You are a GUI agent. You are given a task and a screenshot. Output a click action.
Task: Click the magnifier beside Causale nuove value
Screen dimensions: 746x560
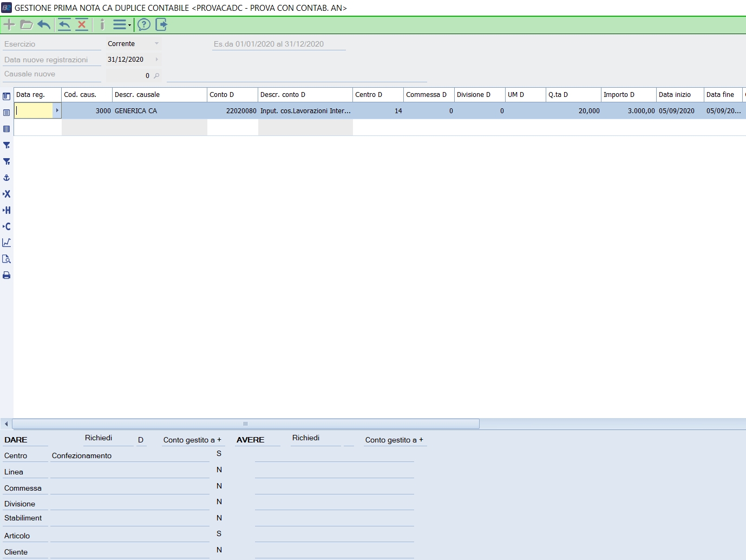(157, 76)
